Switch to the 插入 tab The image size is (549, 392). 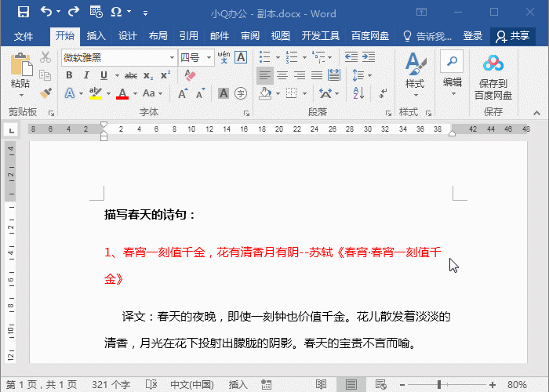tap(96, 36)
